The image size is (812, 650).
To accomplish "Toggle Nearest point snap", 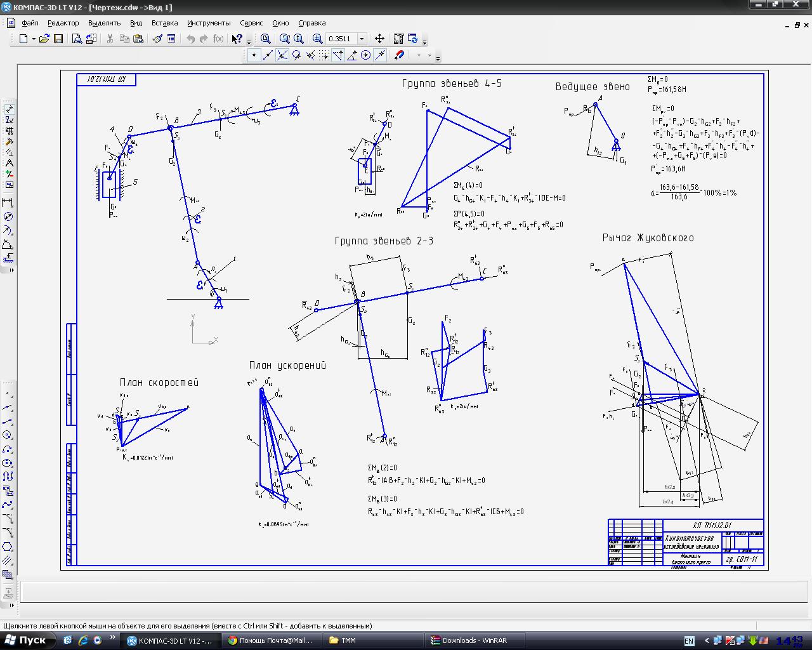I will (254, 55).
